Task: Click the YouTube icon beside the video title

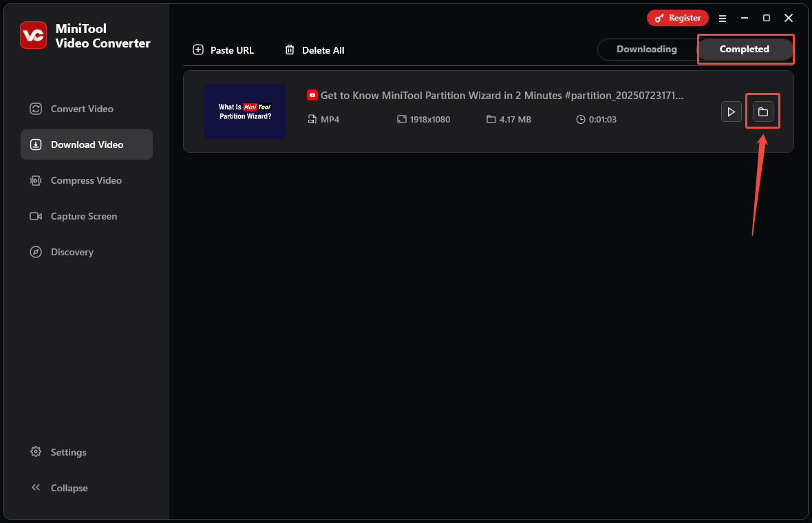Action: point(312,95)
